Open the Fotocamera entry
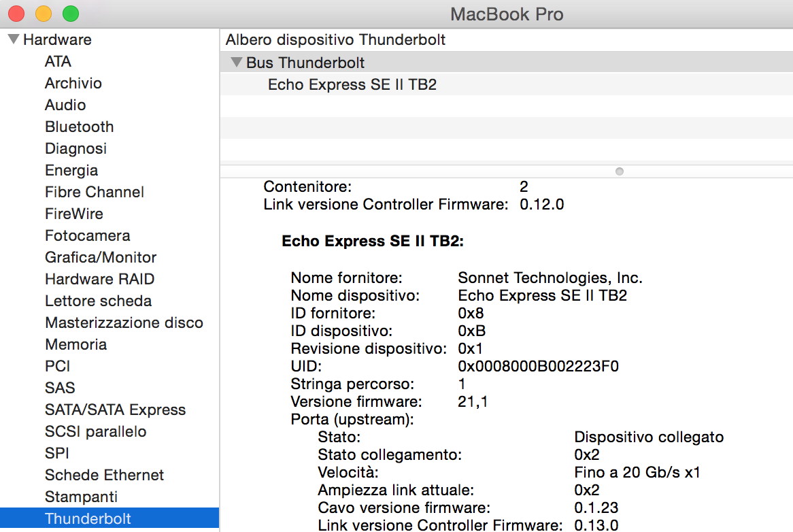The image size is (793, 532). [x=88, y=235]
